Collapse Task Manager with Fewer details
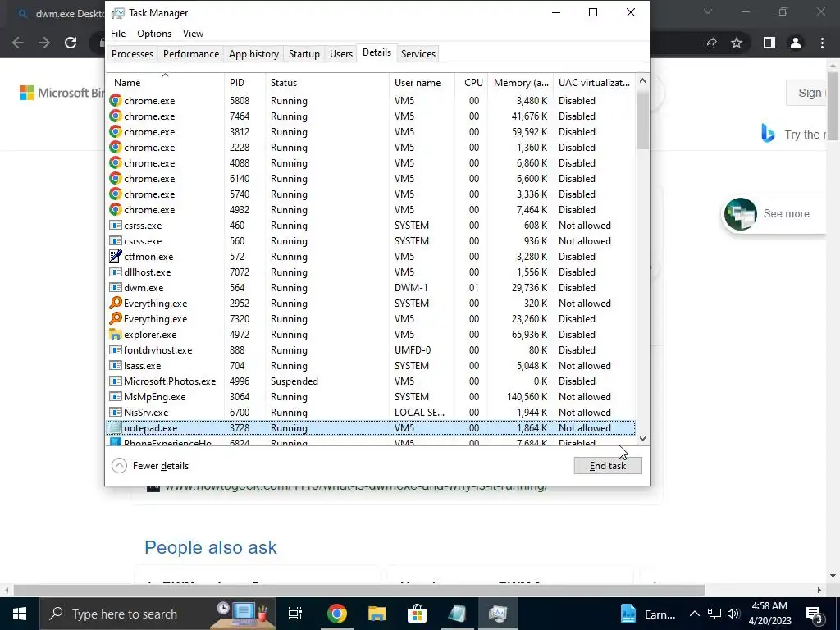 151,466
